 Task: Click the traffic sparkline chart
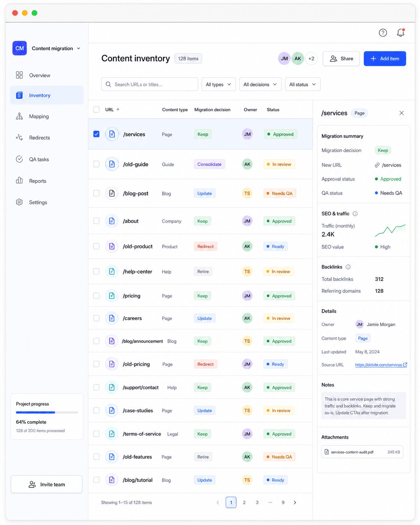(390, 231)
